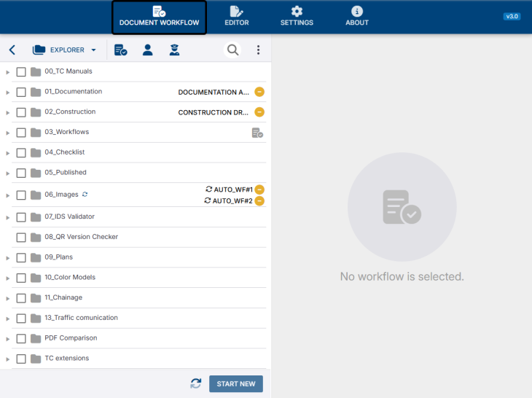Check the 02_Construction checkbox
The image size is (532, 398).
(21, 112)
